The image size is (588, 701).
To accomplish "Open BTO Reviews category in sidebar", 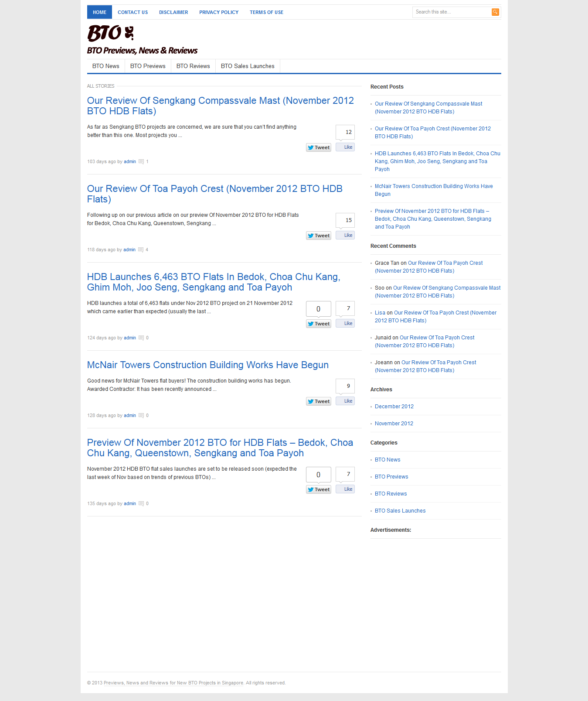I will 391,494.
